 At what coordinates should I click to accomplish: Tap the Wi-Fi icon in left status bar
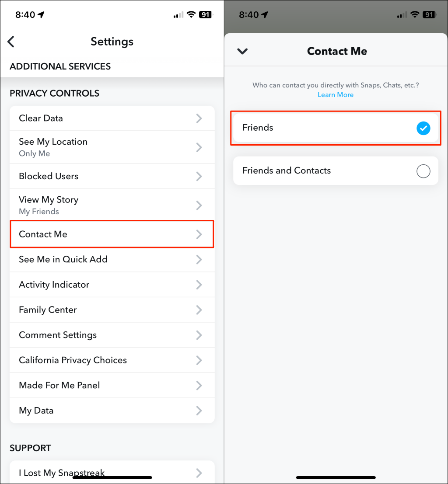click(191, 14)
